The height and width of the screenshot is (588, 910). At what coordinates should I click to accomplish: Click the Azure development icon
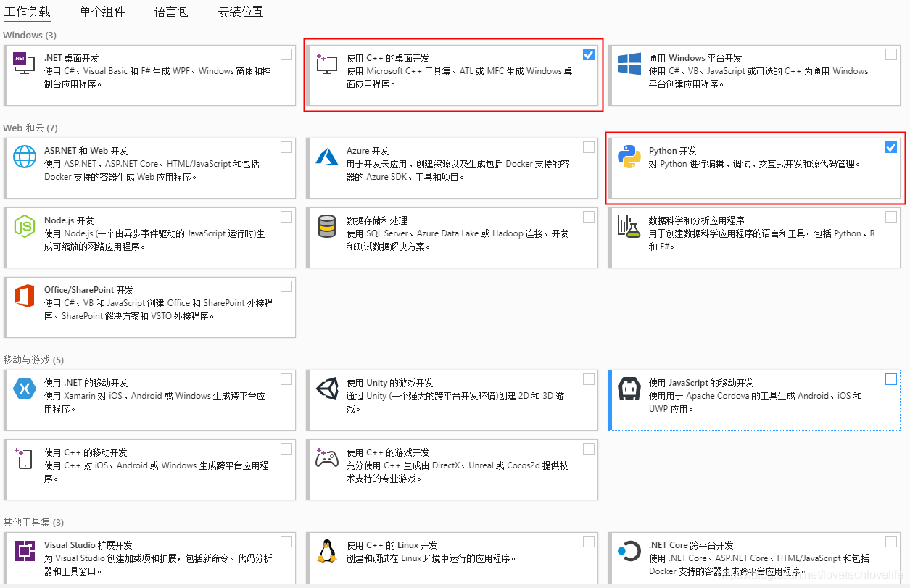click(x=327, y=157)
